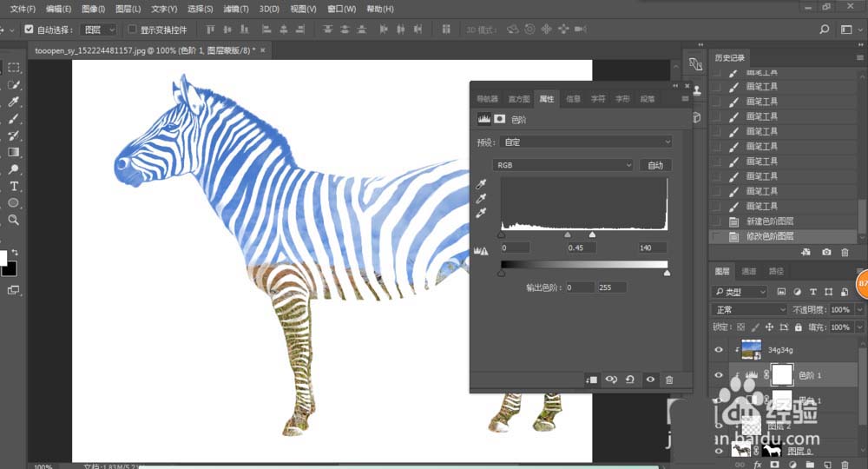Lock position of the layer (move icon)
868x469 pixels.
point(769,327)
